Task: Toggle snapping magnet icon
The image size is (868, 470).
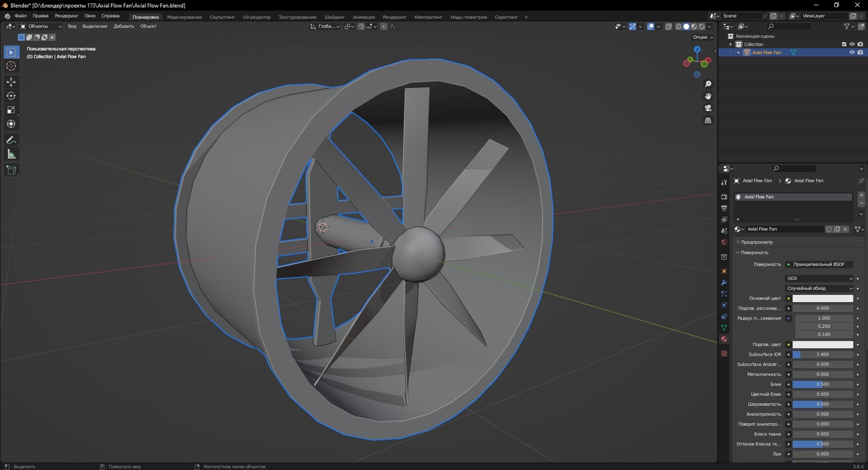Action: pos(361,26)
